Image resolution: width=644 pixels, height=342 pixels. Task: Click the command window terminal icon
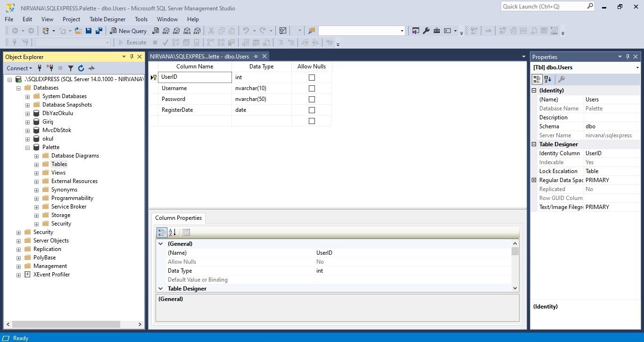(447, 31)
